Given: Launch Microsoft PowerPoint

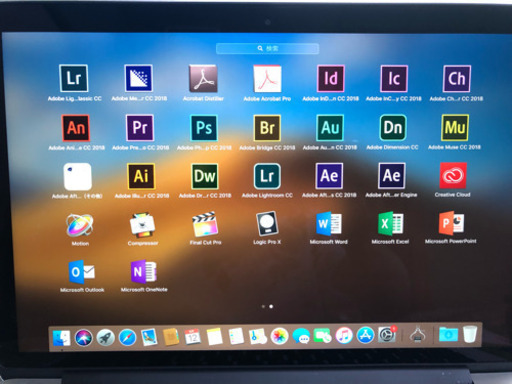Looking at the screenshot, I should coord(451,223).
